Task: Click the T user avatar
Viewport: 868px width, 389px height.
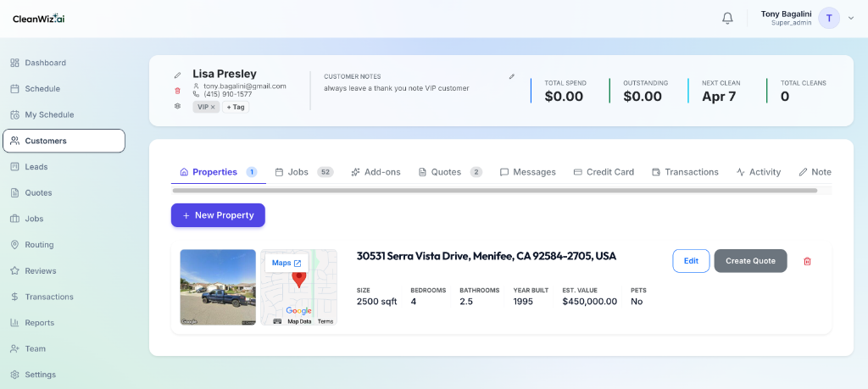Action: (x=829, y=19)
